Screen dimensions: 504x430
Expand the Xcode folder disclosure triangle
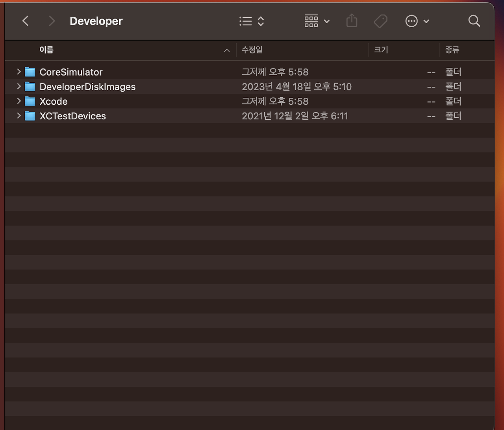(18, 101)
